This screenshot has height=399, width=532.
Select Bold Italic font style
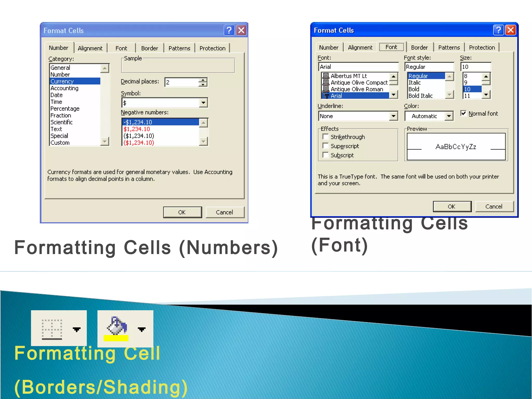[426, 96]
